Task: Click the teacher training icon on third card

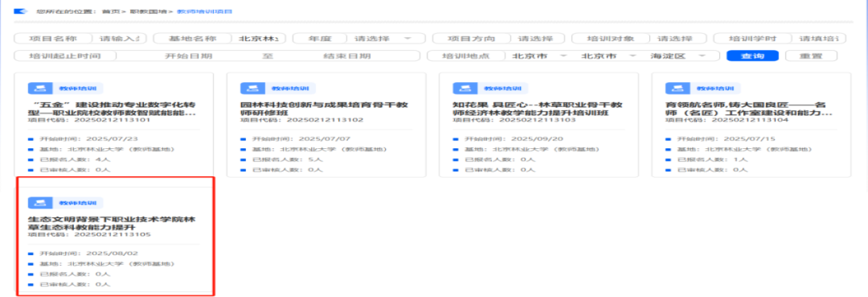Action: 462,88
